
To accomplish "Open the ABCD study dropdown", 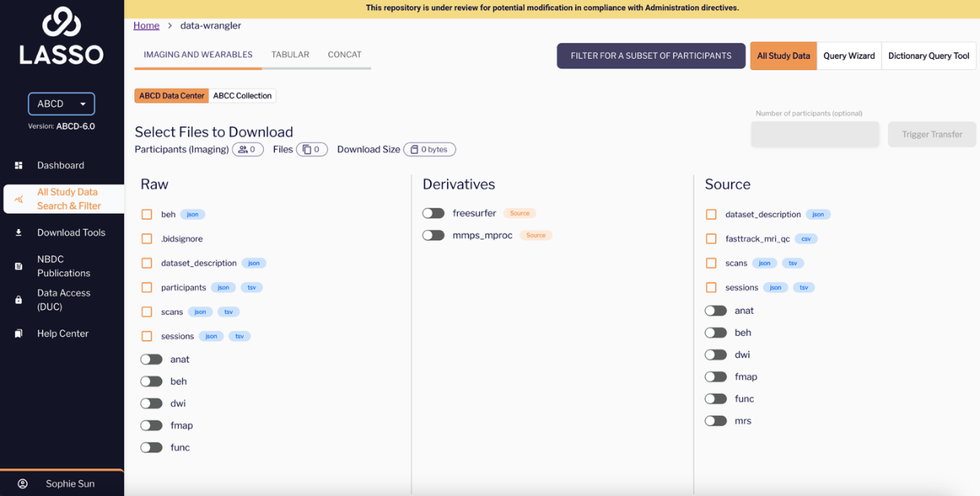I will [x=61, y=104].
